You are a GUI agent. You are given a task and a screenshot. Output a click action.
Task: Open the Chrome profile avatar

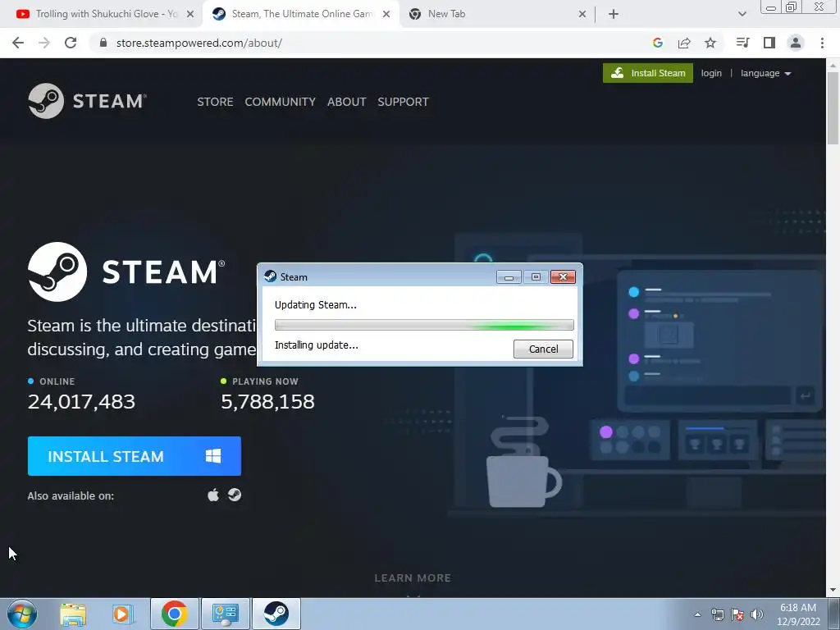tap(796, 43)
